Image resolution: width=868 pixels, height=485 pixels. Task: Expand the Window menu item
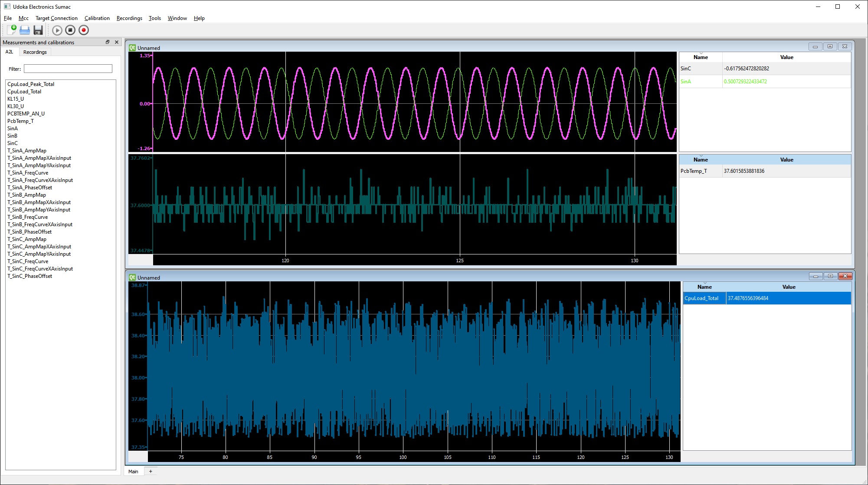coord(177,18)
